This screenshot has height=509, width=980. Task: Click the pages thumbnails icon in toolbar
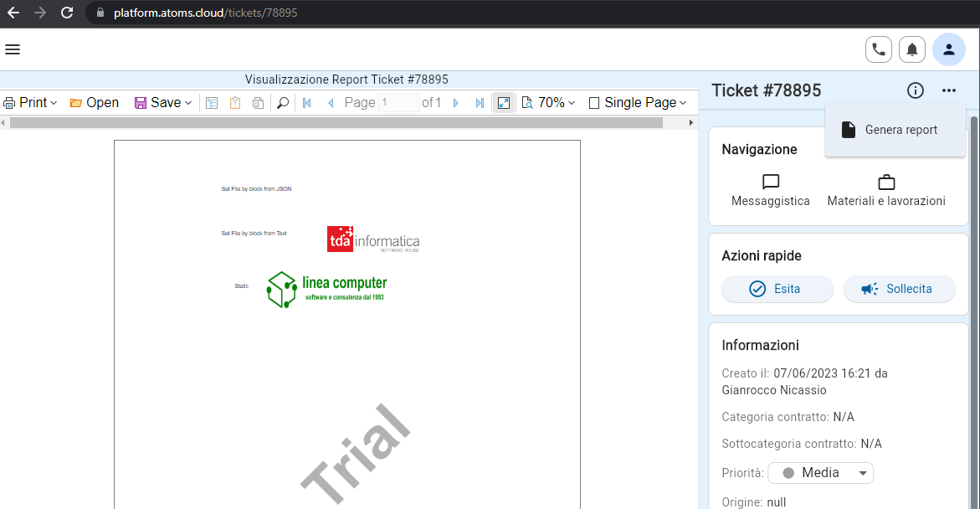coord(258,102)
